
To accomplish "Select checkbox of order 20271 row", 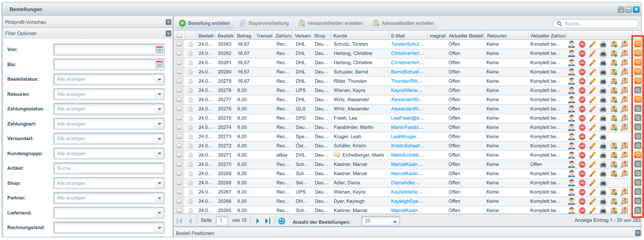I will tap(179, 155).
